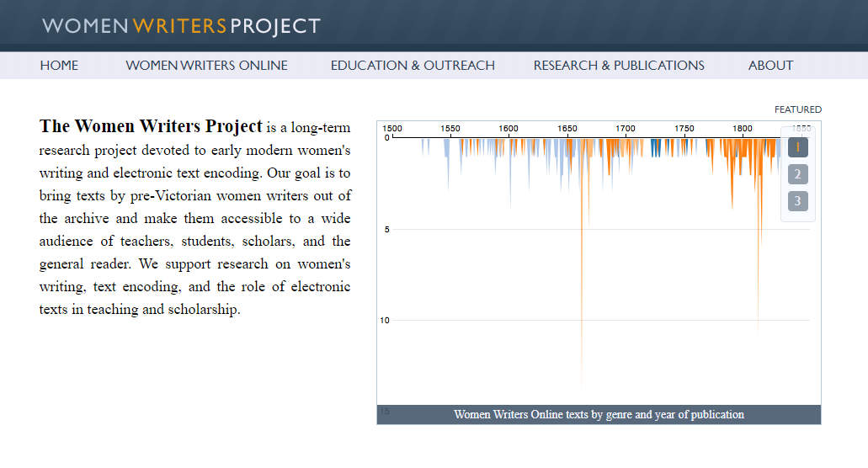Image resolution: width=868 pixels, height=468 pixels.
Task: Click the featured chart caption bar
Action: tap(599, 414)
